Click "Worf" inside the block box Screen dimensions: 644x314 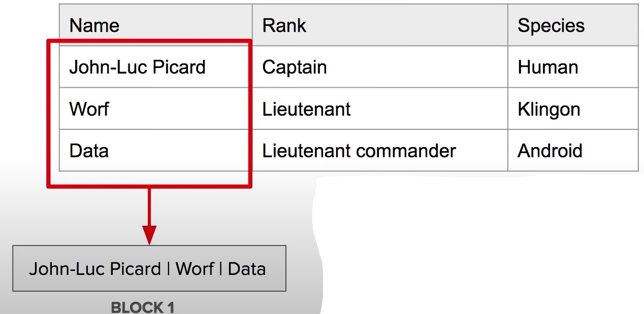point(195,268)
